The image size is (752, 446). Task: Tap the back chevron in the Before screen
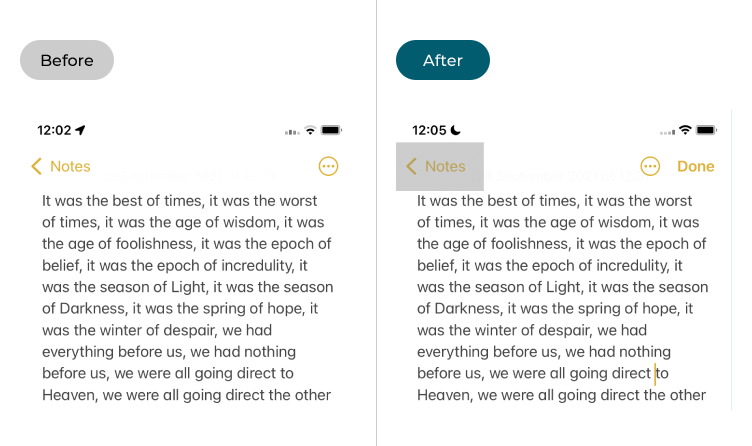[37, 167]
